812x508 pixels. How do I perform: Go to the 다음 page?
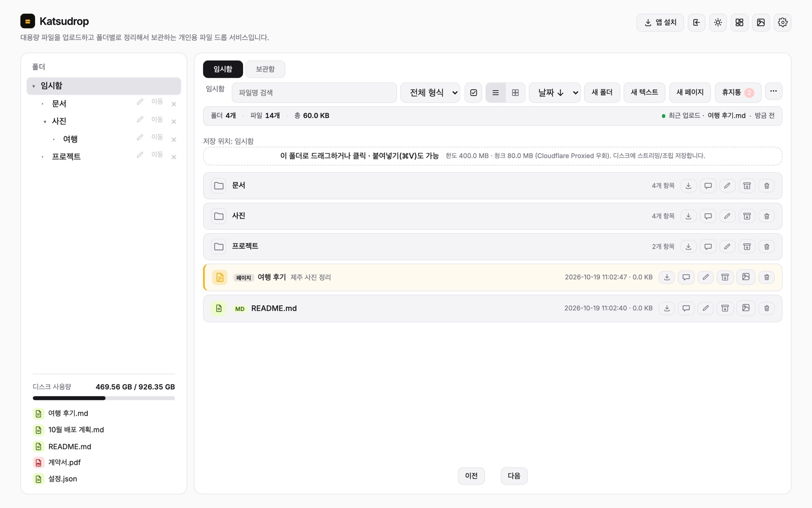(x=514, y=476)
